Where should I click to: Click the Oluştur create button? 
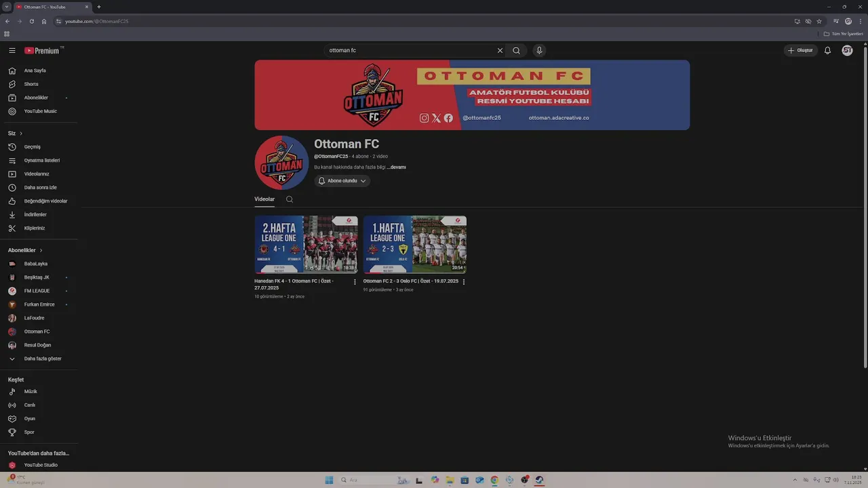(x=800, y=50)
